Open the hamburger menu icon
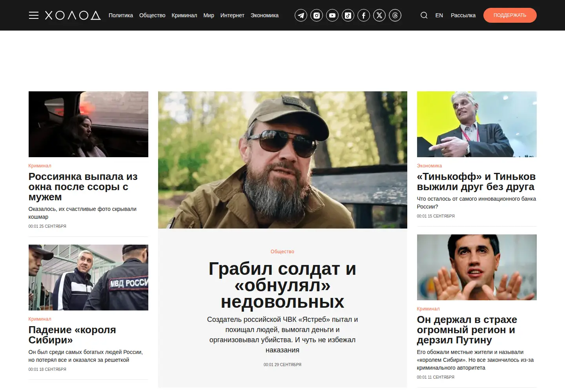The image size is (565, 392). [34, 15]
